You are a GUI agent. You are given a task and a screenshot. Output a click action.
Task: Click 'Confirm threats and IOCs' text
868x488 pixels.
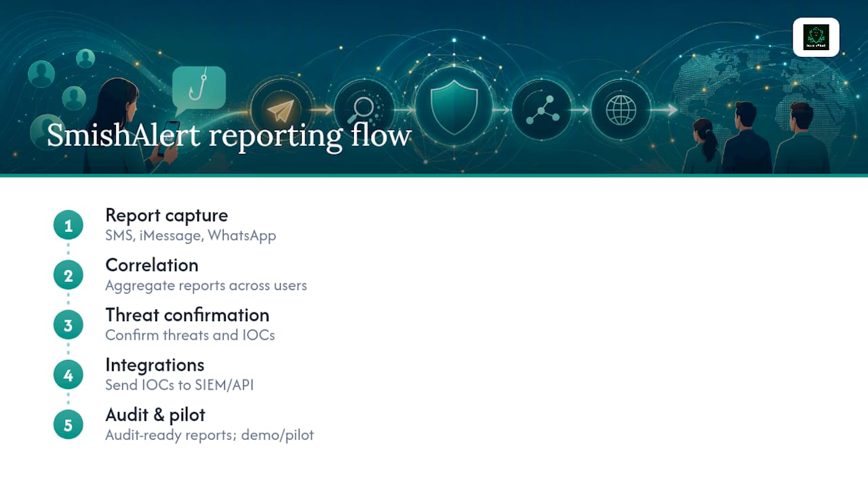tap(190, 335)
